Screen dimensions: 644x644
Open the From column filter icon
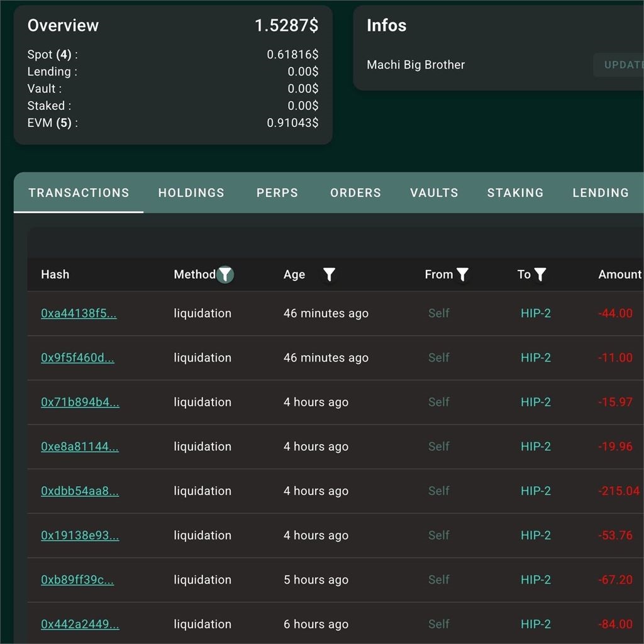point(462,274)
